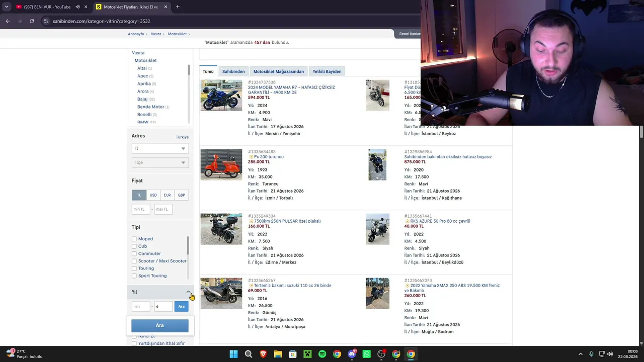Check Yurtdışından İthal Sıfır checkbox
Image resolution: width=644 pixels, height=362 pixels.
click(134, 343)
